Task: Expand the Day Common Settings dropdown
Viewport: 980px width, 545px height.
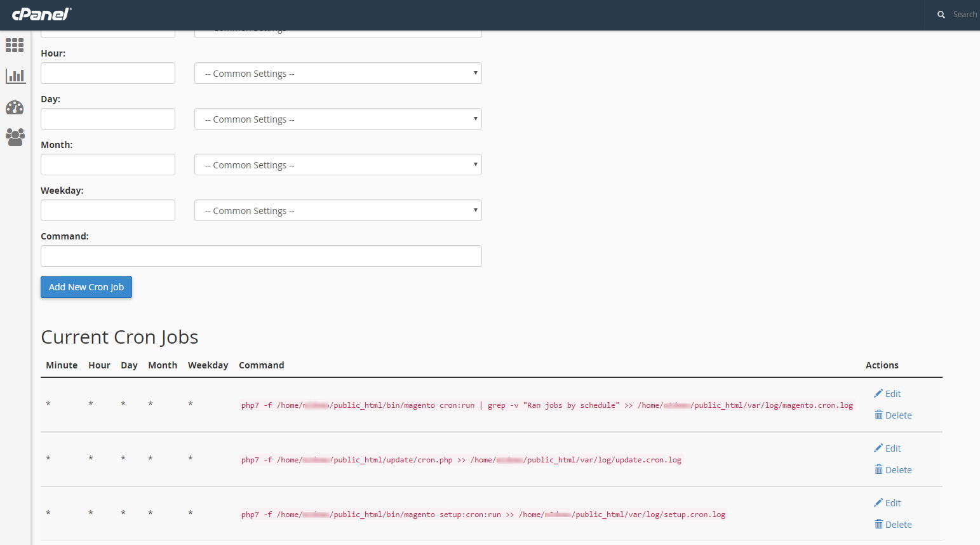Action: tap(337, 119)
